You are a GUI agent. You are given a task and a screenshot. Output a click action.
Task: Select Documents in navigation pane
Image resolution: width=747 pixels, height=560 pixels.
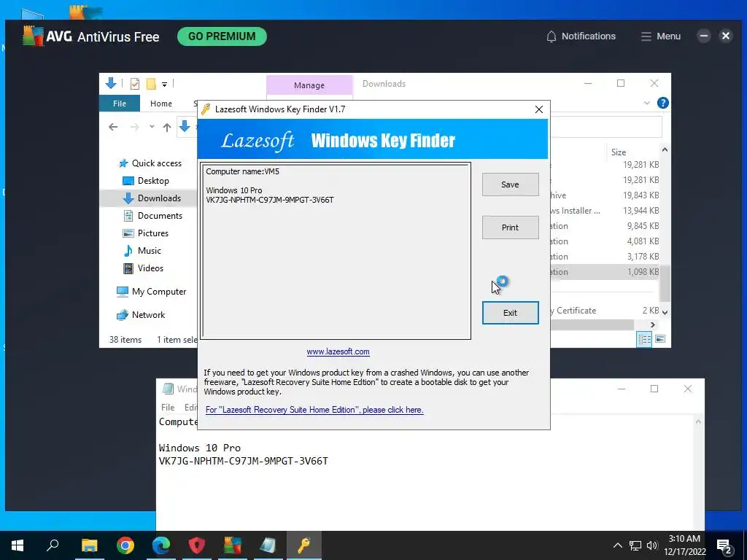coord(152,216)
